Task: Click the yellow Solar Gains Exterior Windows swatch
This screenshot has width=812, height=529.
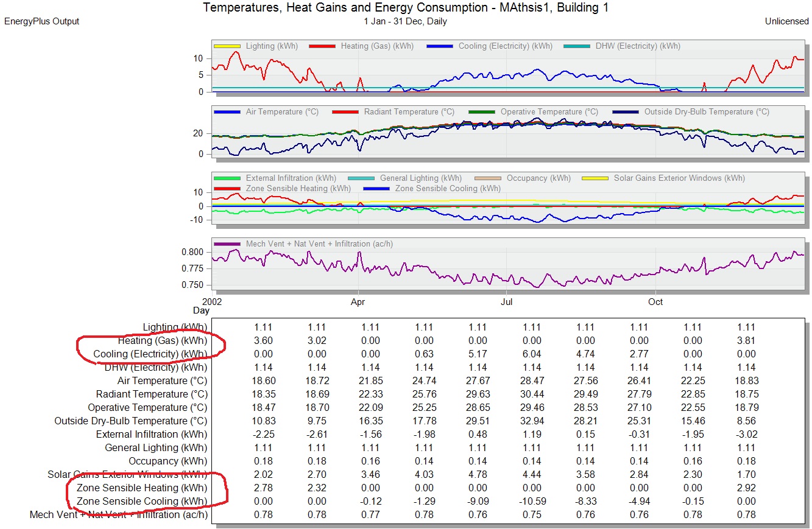Action: [x=595, y=178]
